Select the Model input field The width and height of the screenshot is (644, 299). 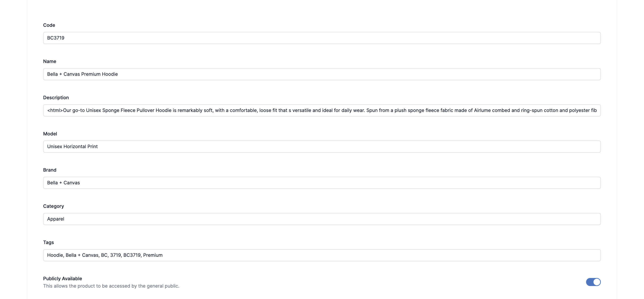[x=322, y=147]
